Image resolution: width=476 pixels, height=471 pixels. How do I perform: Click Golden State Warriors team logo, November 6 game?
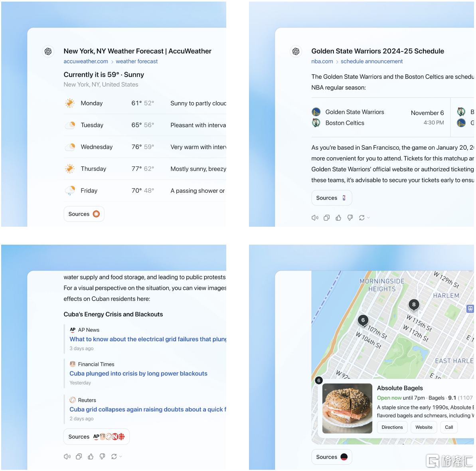coord(316,112)
